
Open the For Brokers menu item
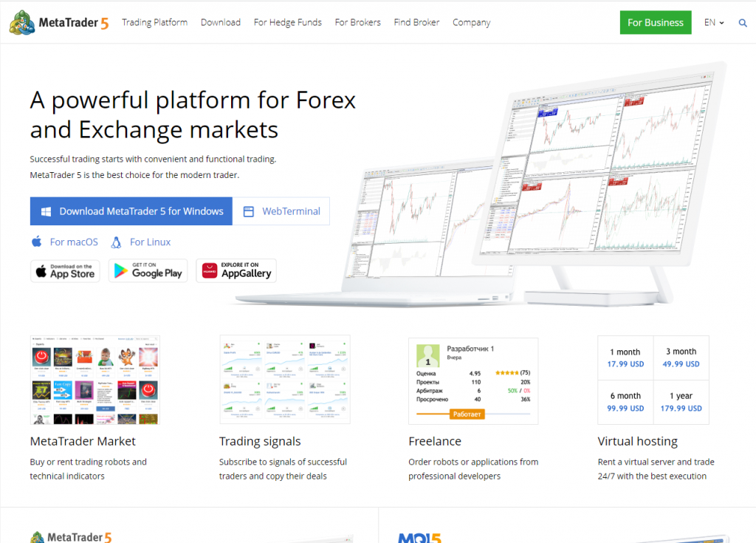(358, 22)
